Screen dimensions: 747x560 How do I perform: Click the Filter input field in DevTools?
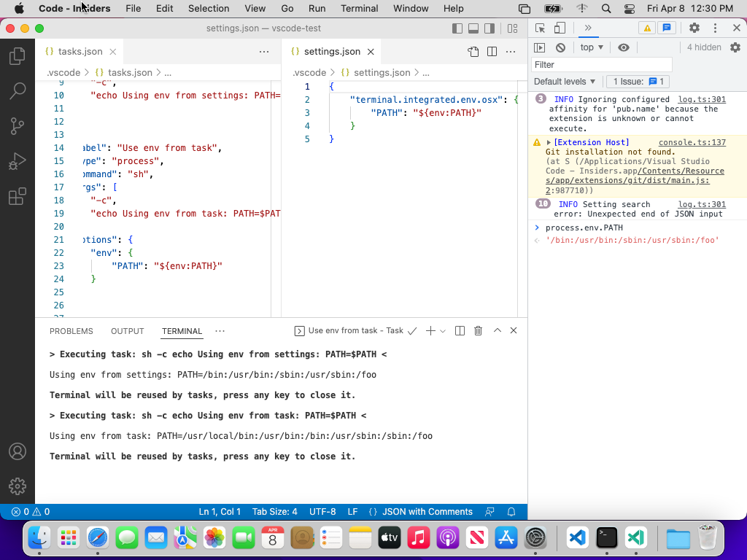pos(601,64)
